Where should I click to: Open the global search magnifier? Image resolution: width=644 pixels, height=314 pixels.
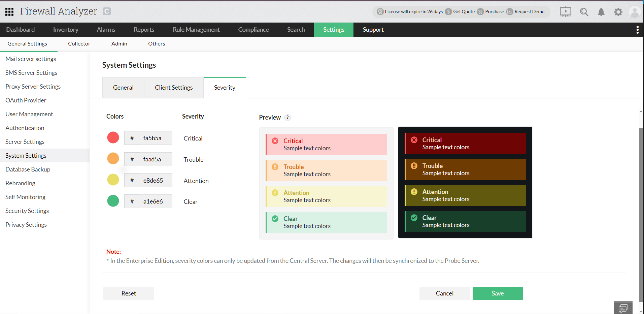pyautogui.click(x=584, y=11)
